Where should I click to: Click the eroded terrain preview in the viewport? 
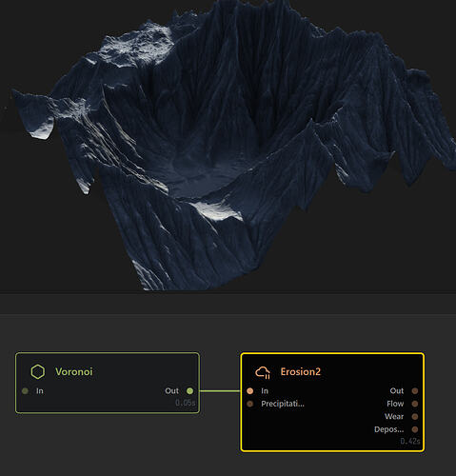233,146
